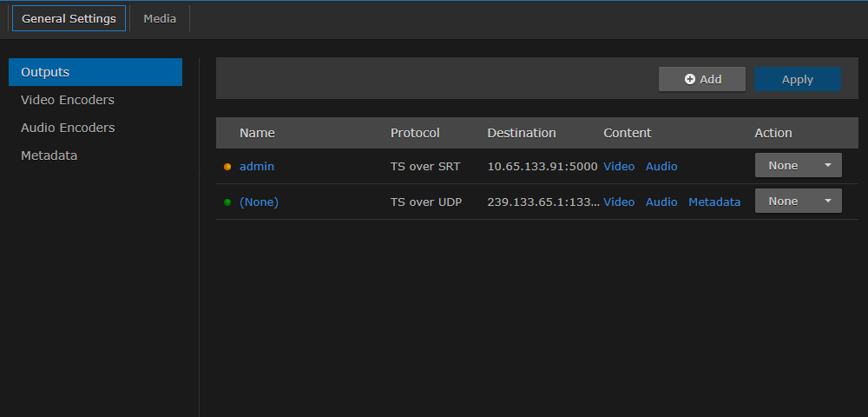This screenshot has height=417, width=868.
Task: Open the admin output link
Action: click(257, 166)
